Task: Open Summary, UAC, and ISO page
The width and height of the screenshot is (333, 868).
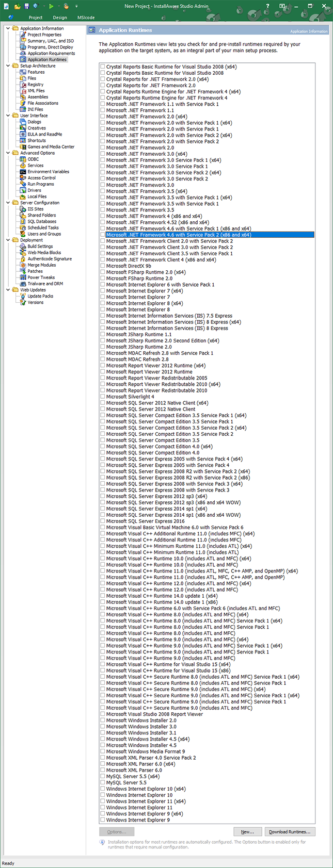Action: click(x=51, y=41)
